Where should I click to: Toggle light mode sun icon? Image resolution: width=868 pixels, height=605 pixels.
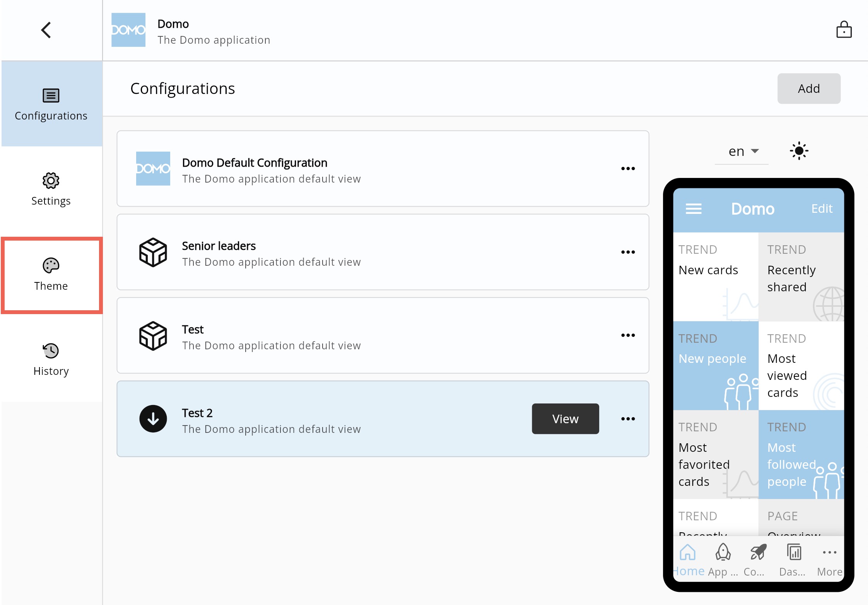[x=799, y=151]
